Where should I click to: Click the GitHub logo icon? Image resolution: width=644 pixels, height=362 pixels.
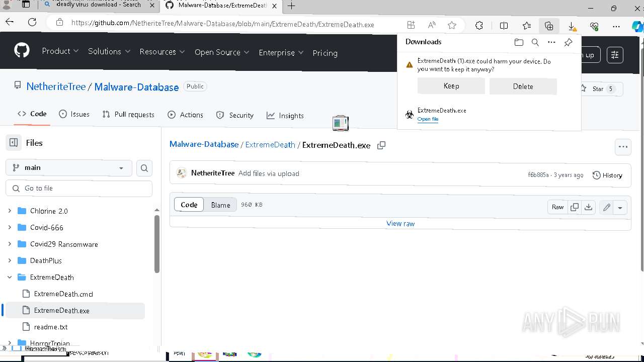tap(22, 50)
